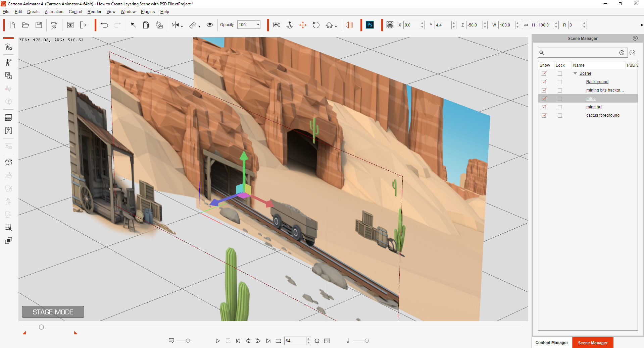
Task: Open the camera preview tool
Action: click(277, 25)
